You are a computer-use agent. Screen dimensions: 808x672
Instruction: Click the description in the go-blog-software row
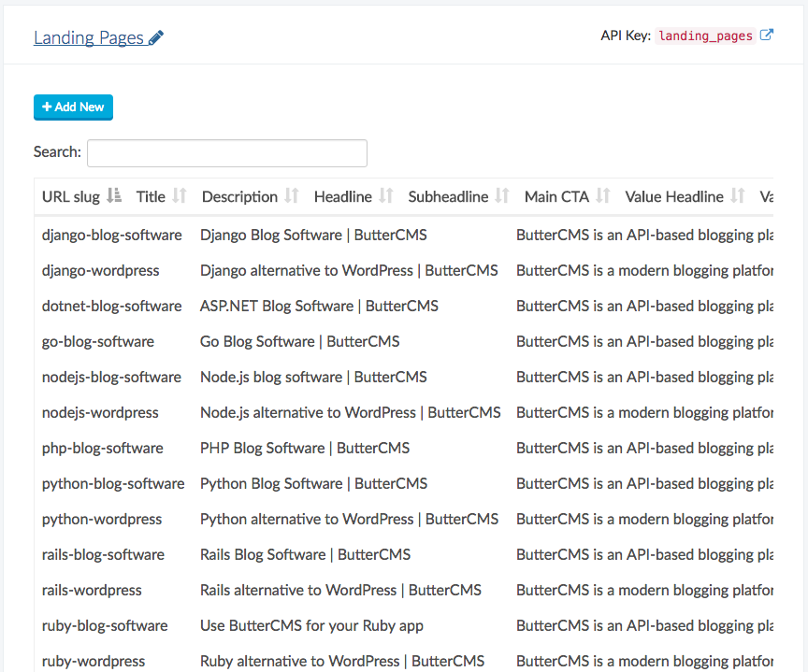(644, 341)
